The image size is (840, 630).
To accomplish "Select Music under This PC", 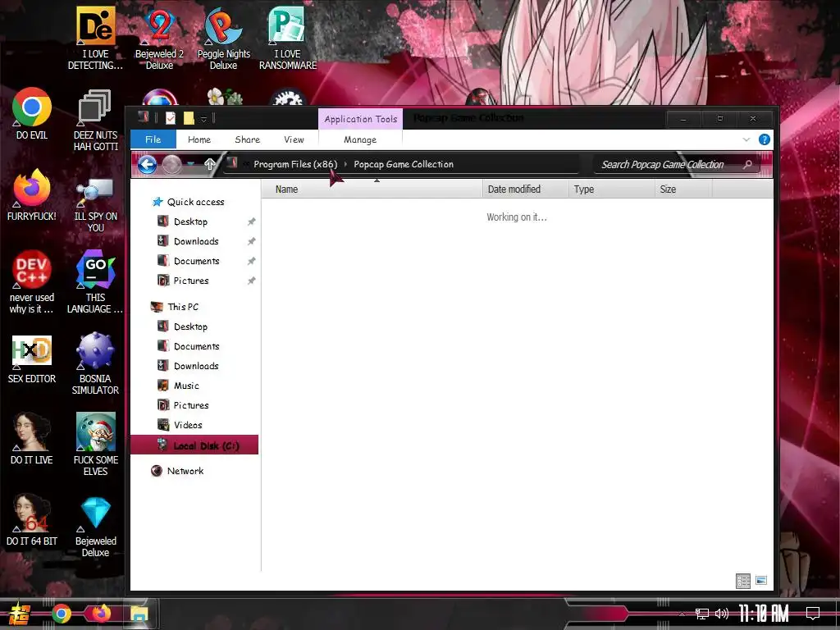I will click(186, 386).
